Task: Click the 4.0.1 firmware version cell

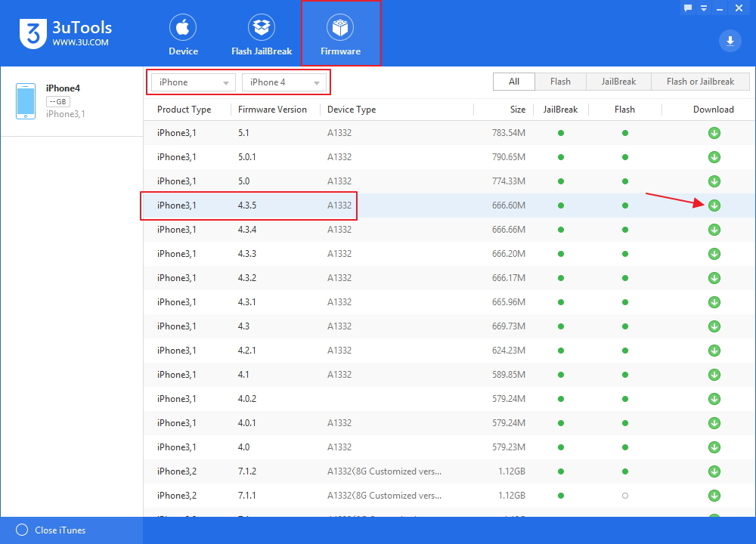Action: [x=247, y=423]
